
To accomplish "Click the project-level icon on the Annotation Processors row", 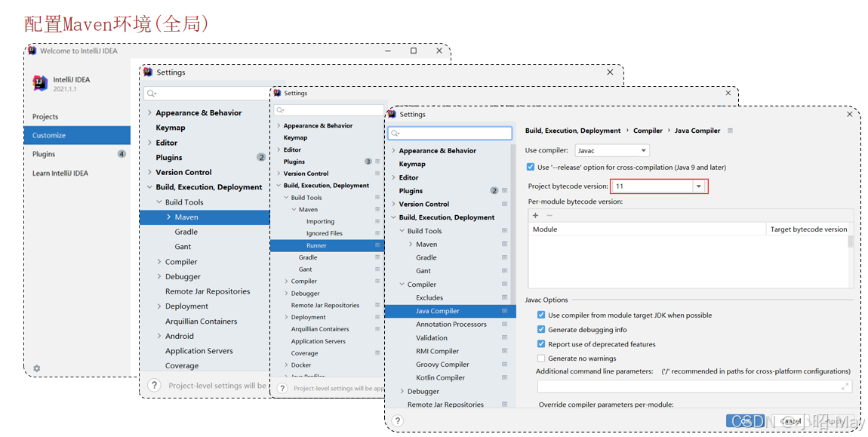I will [504, 324].
